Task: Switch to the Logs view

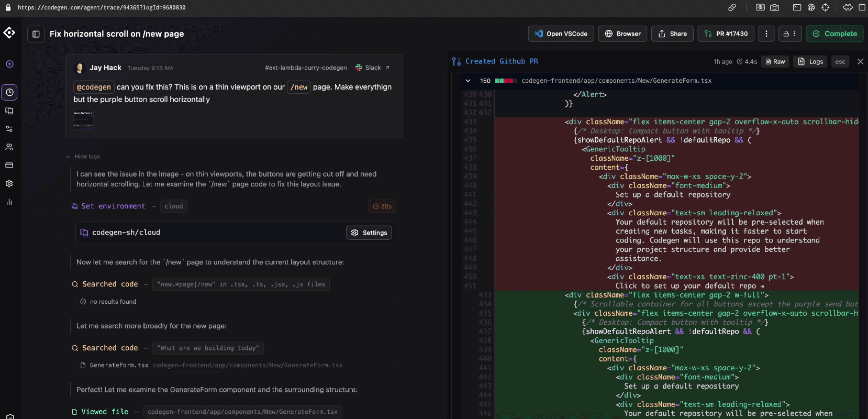Action: [x=810, y=62]
